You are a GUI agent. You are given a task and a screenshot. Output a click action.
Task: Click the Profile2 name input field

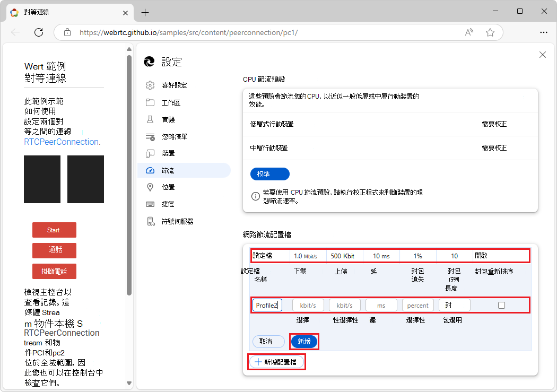click(x=267, y=304)
